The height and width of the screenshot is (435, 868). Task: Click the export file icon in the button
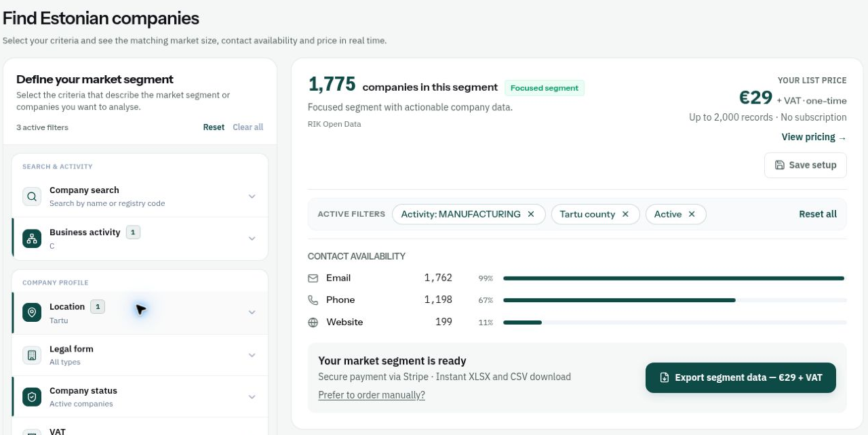pos(665,377)
